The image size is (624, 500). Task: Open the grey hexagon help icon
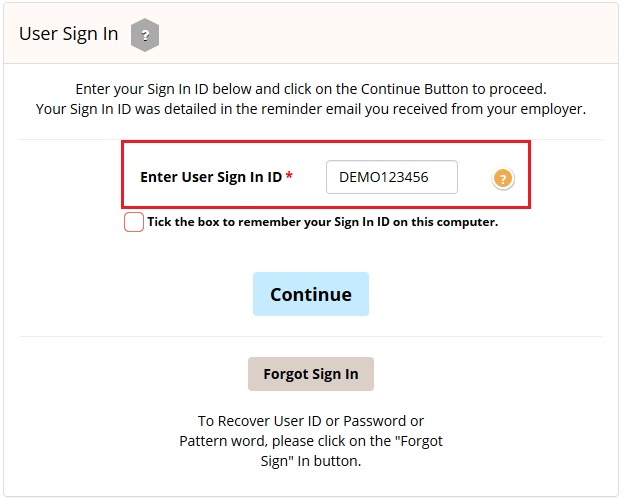[145, 35]
